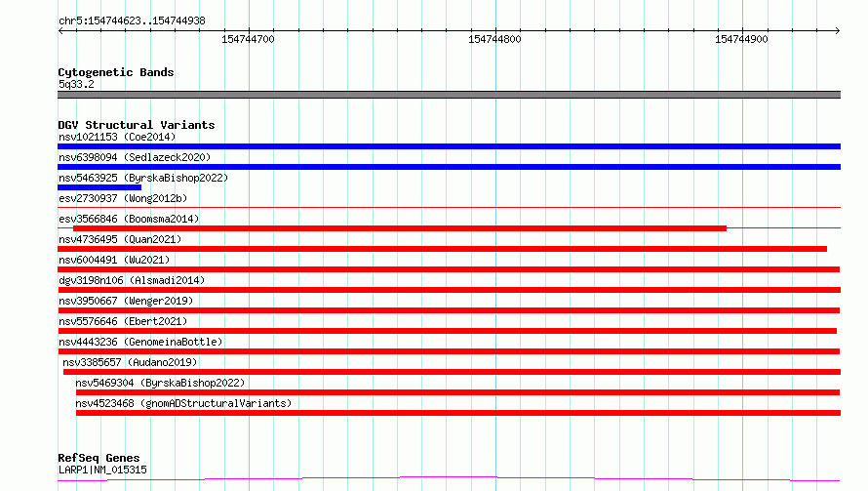Click ruler position 154744700

(x=248, y=39)
